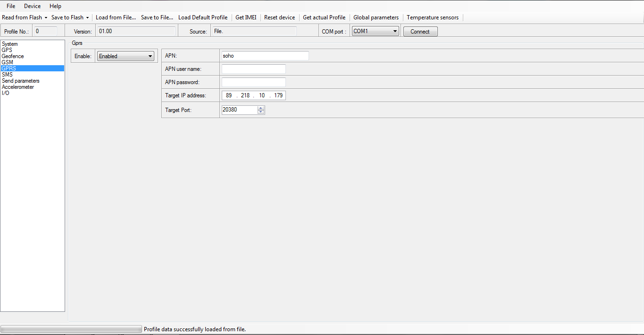Viewport: 644px width, 335px height.
Task: Click Get actual Profile
Action: click(324, 17)
